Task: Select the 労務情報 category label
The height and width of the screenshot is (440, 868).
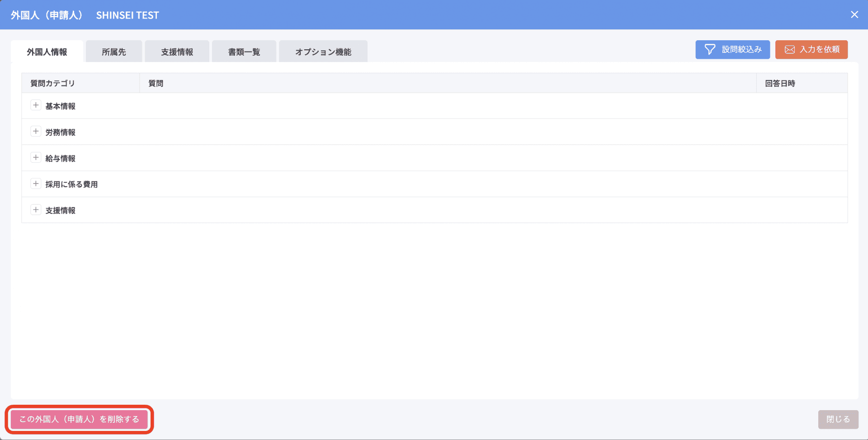Action: (60, 132)
